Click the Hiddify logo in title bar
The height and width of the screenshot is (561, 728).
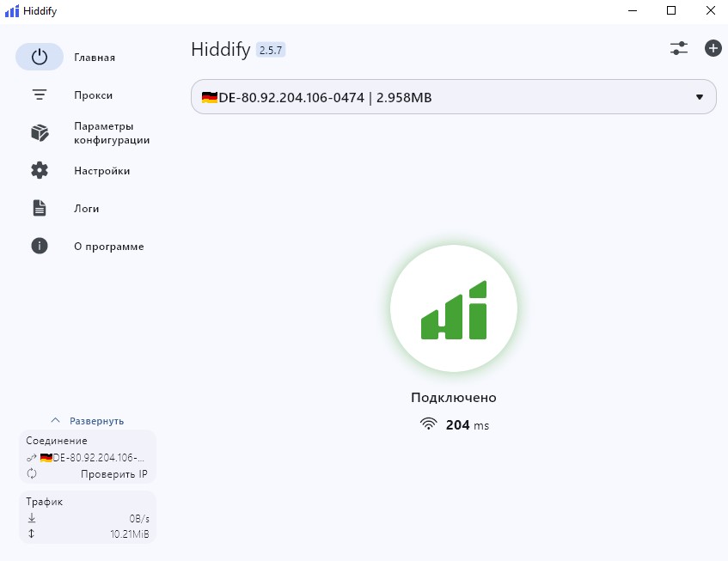[x=12, y=10]
